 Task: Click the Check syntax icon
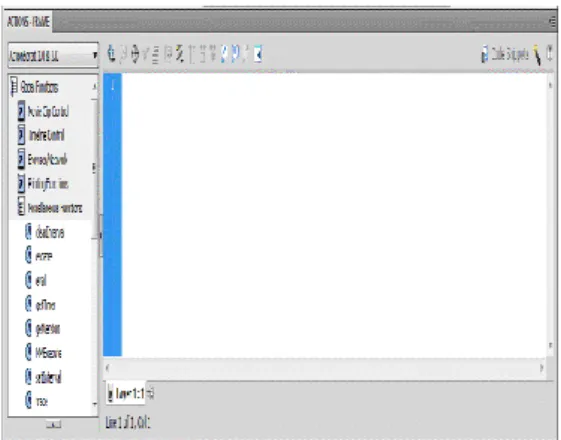tap(146, 55)
